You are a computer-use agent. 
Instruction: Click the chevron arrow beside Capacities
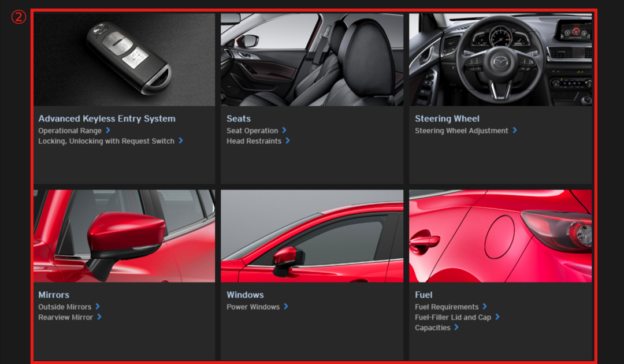456,328
